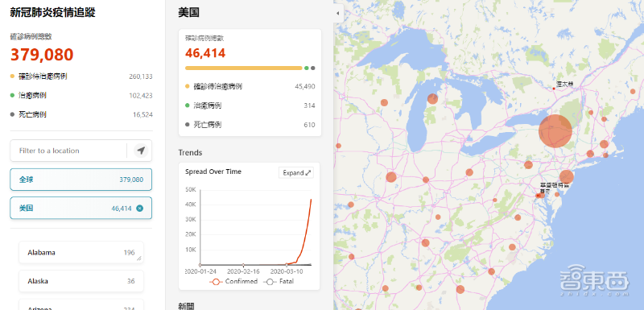This screenshot has width=644, height=310.
Task: Click US recovered value 314
Action: coord(309,105)
